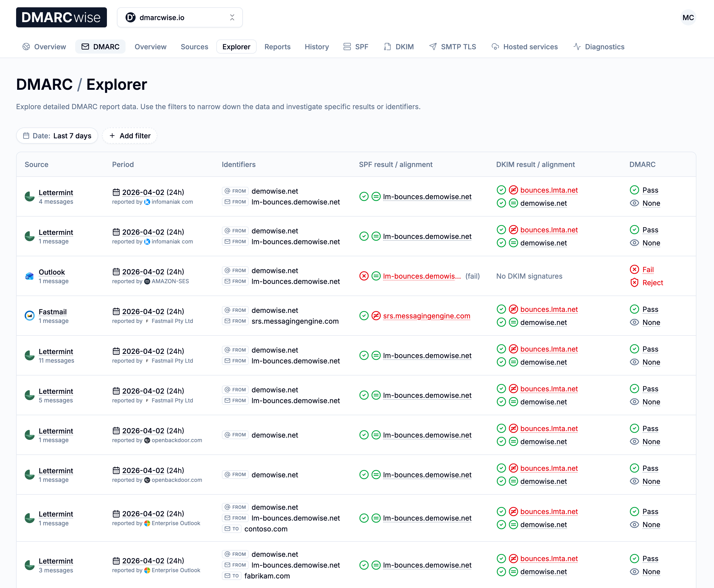Toggle the None eye icon in the first Lettermint row
Screen dimensions: 714x588
click(x=634, y=203)
